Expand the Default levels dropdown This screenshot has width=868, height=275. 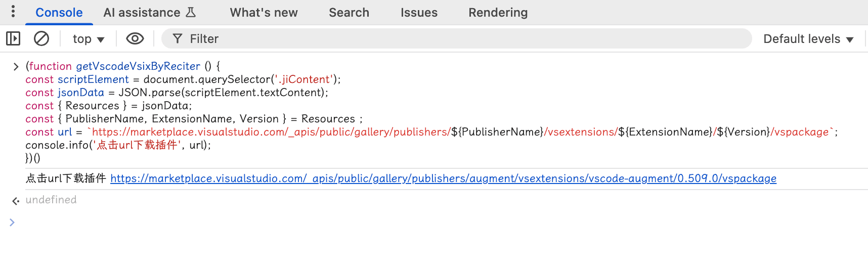pyautogui.click(x=808, y=39)
